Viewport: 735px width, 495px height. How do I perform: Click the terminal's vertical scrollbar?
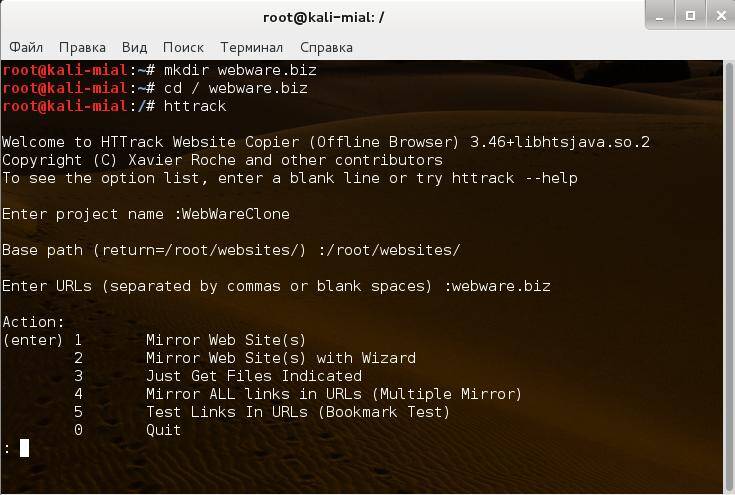click(728, 270)
